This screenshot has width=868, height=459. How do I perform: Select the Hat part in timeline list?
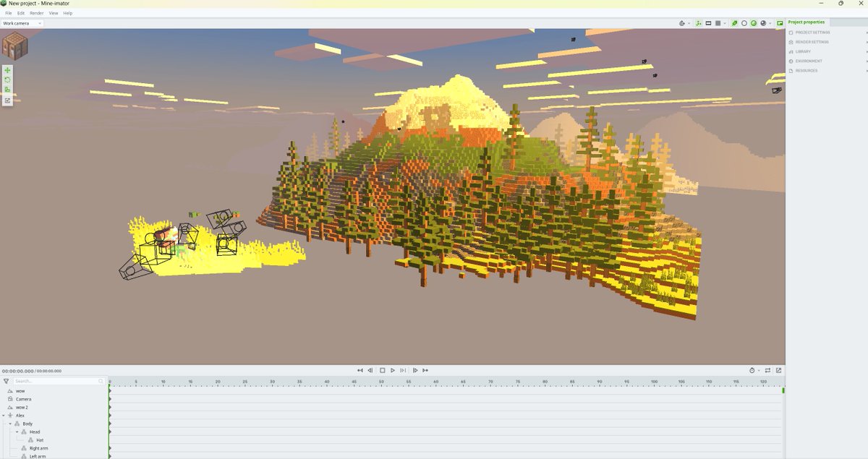point(40,439)
